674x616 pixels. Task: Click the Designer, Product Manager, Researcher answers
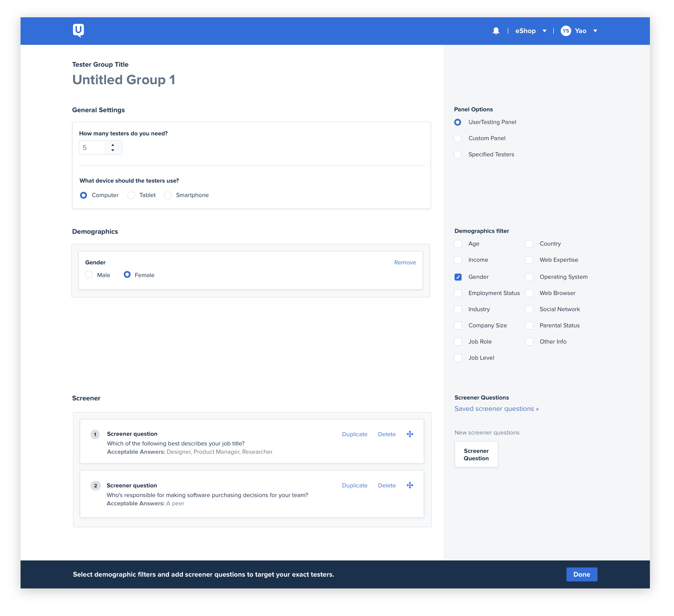pos(220,452)
